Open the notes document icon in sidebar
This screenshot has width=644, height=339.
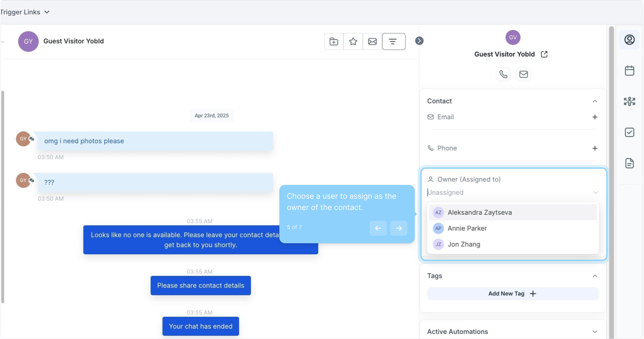tap(629, 163)
